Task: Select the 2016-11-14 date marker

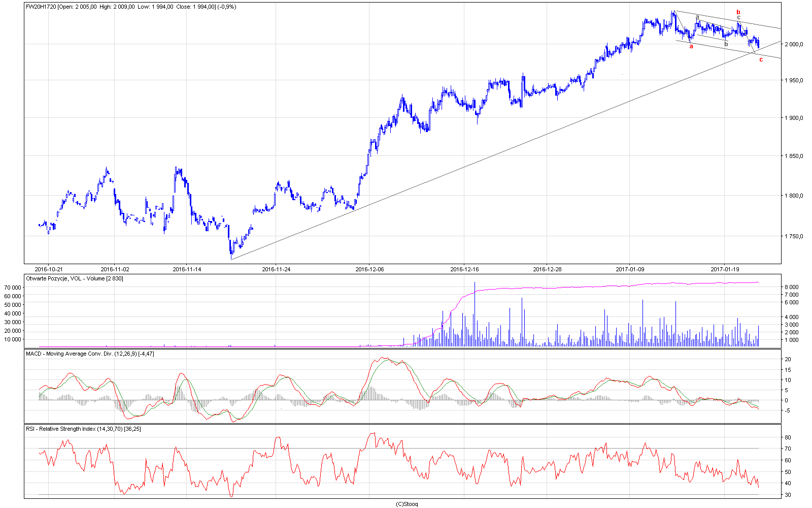Action: (x=187, y=269)
